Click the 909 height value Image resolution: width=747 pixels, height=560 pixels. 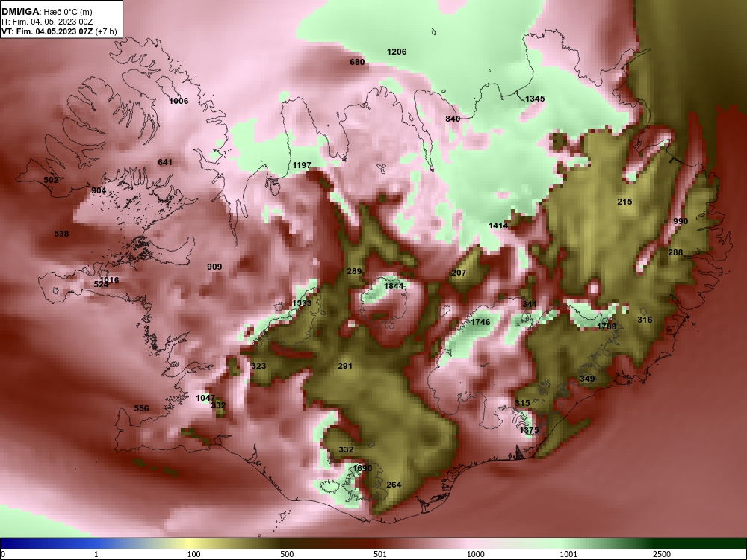[214, 267]
